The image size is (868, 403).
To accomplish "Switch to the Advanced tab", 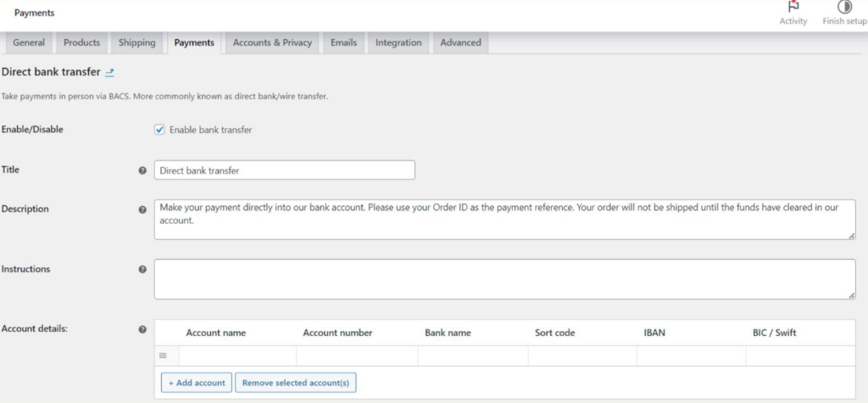I will (x=460, y=42).
